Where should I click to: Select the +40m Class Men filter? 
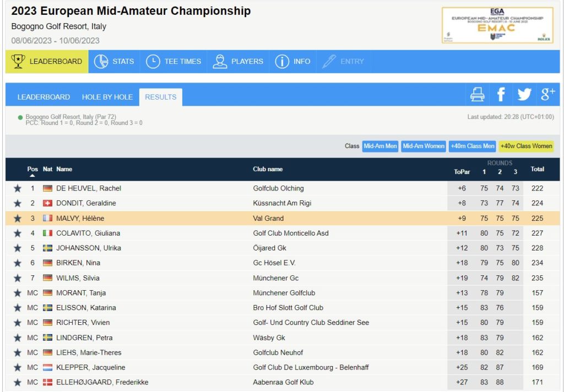coord(472,146)
